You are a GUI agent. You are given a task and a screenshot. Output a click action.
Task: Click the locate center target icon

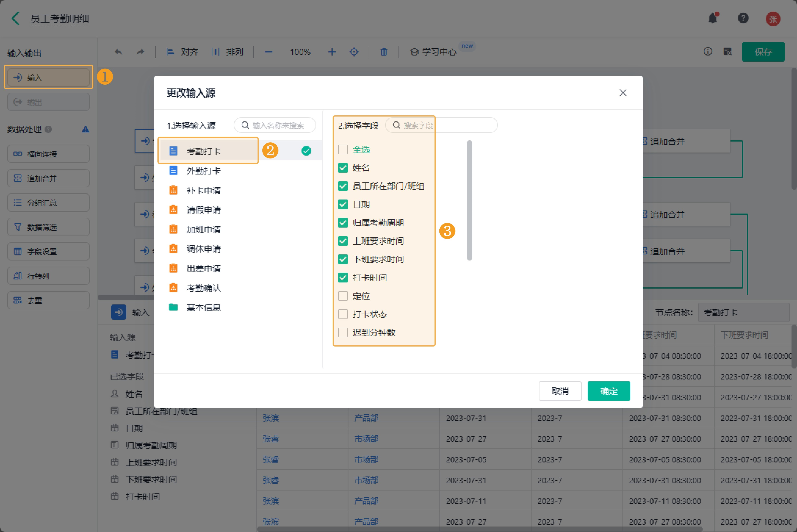click(354, 52)
